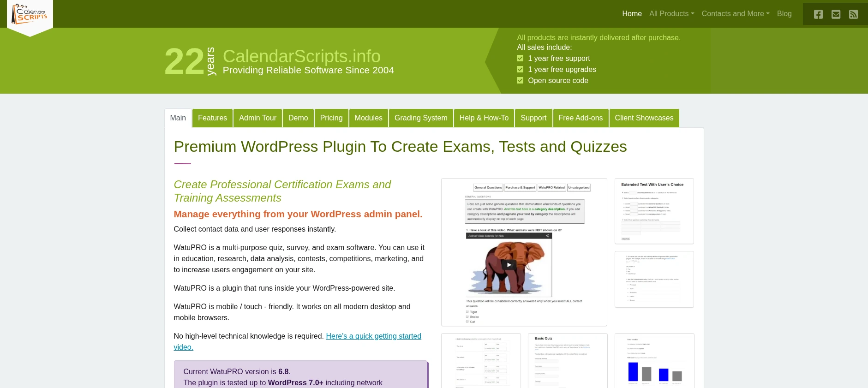Open the Facebook page icon
The height and width of the screenshot is (388, 868).
tap(818, 14)
